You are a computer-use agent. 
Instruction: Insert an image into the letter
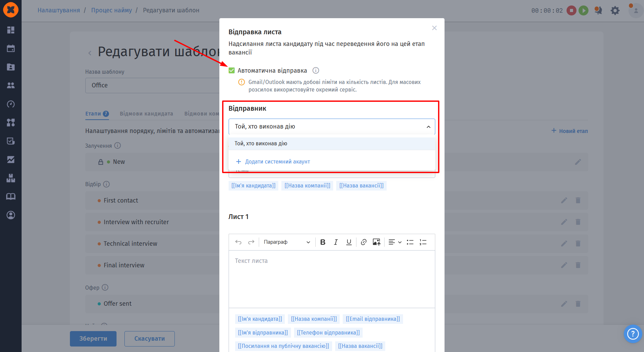coord(377,242)
